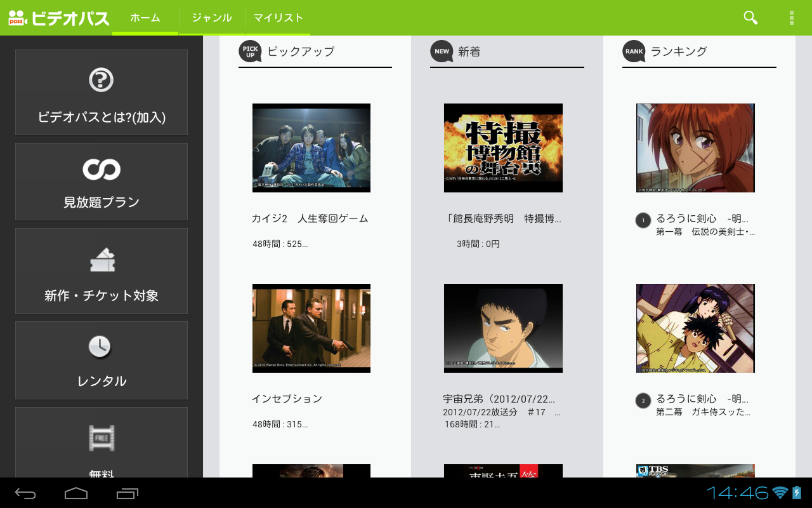
Task: Tap the Android back navigation button
Action: [x=26, y=493]
